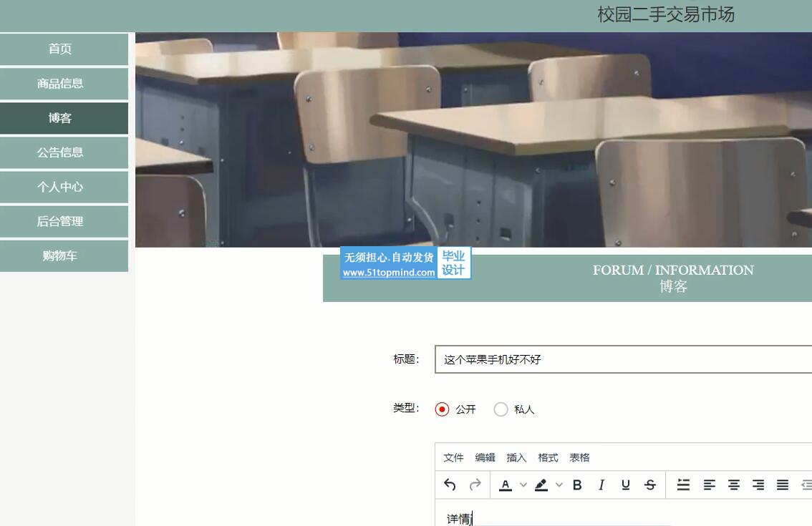Center-align the text

734,484
